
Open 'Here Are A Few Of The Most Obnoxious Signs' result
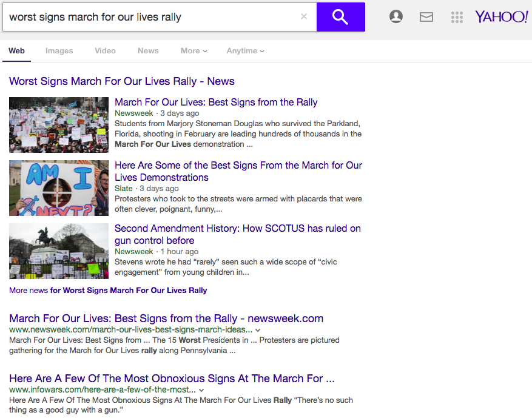(172, 379)
